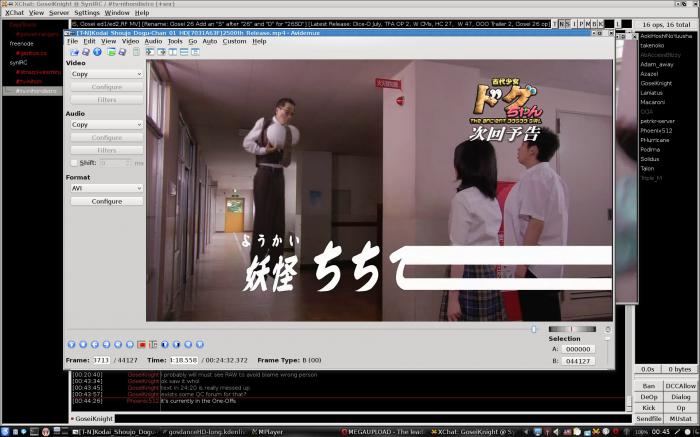Go to the next frame
Image resolution: width=700 pixels, height=437 pixels.
tap(106, 345)
